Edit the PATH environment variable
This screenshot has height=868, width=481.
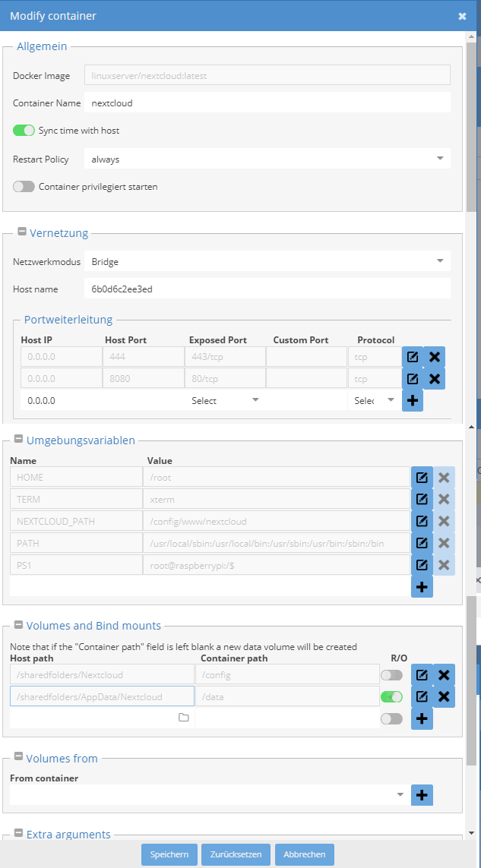[x=422, y=543]
